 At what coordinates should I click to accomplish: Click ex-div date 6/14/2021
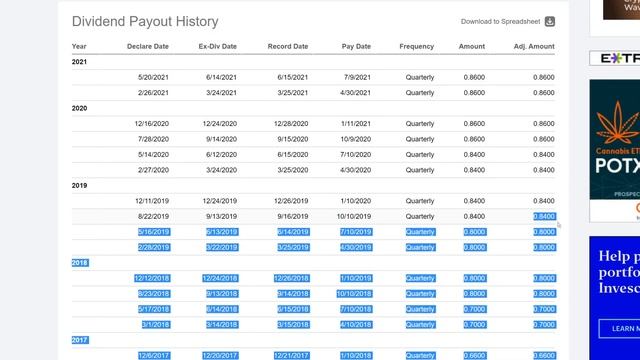(x=221, y=77)
